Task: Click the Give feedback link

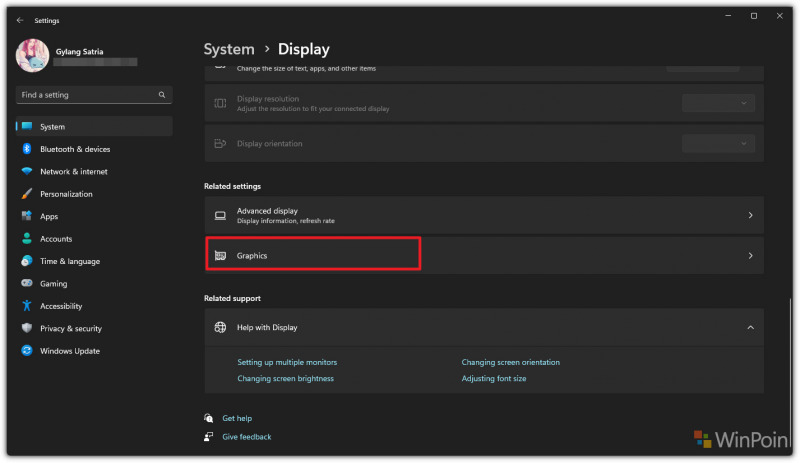Action: tap(247, 437)
